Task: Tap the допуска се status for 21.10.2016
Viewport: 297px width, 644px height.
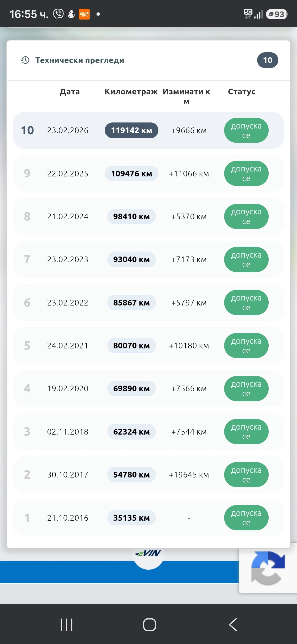Action: [x=246, y=518]
